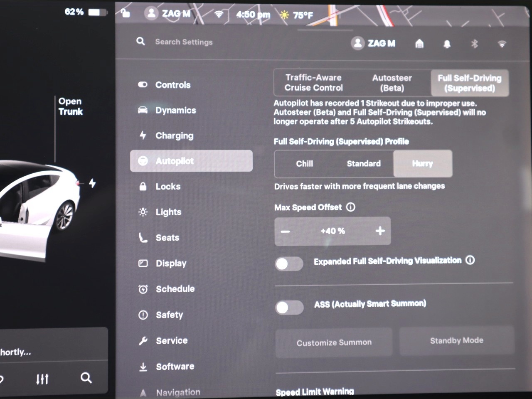Open notifications bell icon
Image resolution: width=532 pixels, height=399 pixels.
pos(447,44)
